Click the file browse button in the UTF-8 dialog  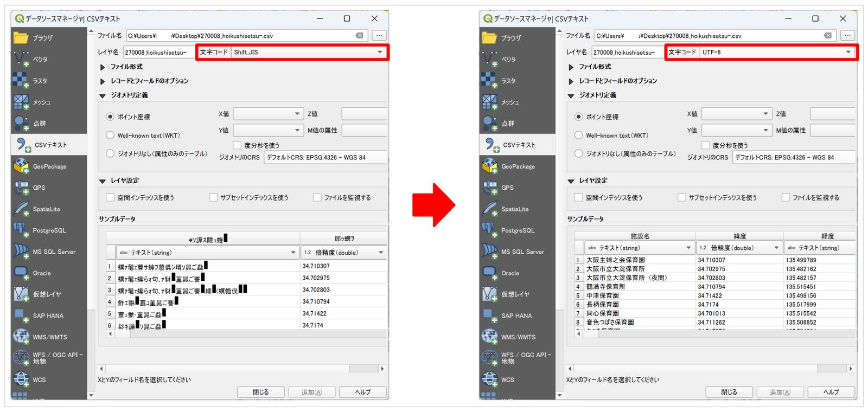click(x=847, y=36)
